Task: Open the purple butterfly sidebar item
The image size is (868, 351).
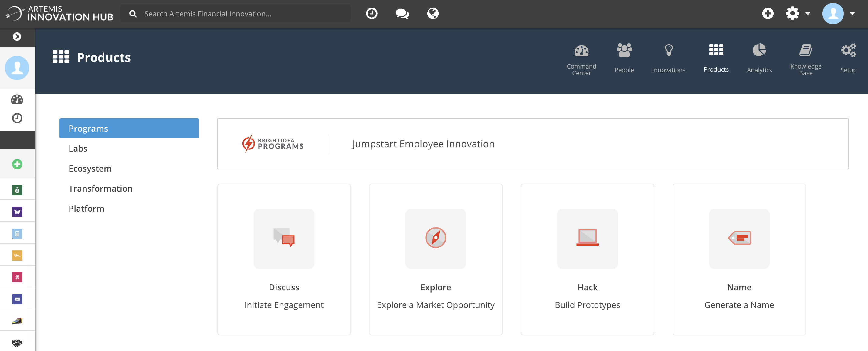Action: (17, 212)
